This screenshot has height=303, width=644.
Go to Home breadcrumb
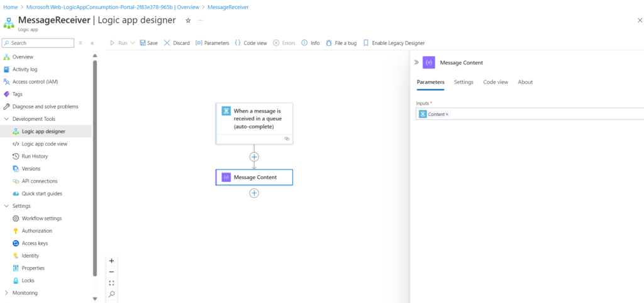click(10, 8)
